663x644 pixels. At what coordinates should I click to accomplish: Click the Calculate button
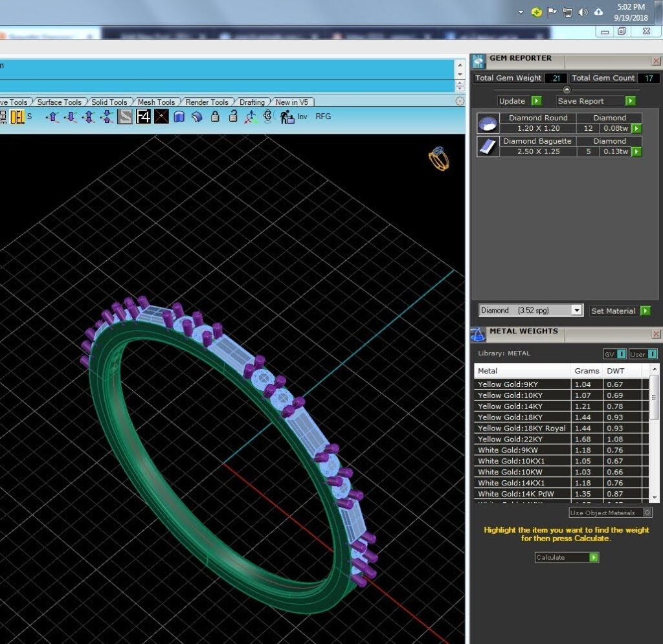[x=567, y=558]
